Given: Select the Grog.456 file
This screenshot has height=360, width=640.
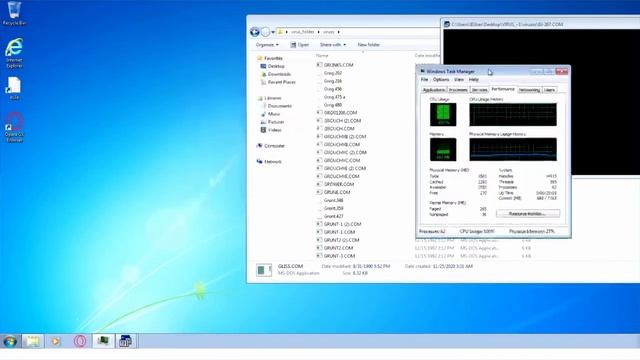Looking at the screenshot, I should click(x=333, y=89).
